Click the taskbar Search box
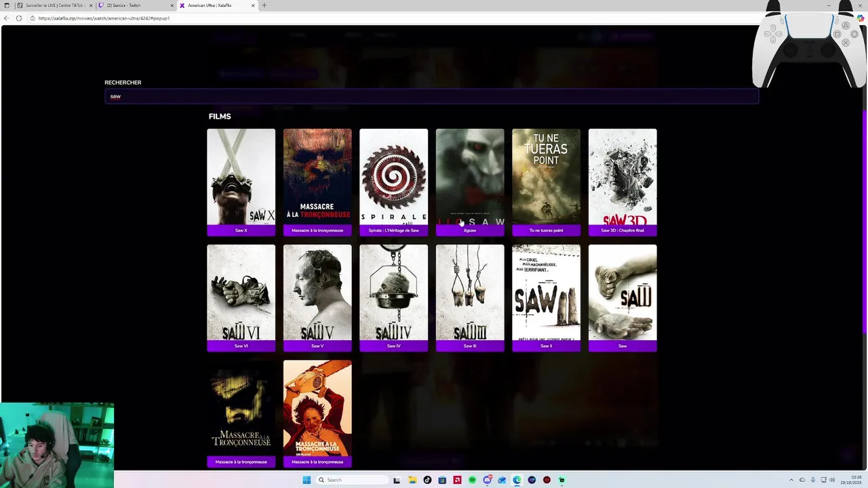868x488 pixels. pos(353,480)
